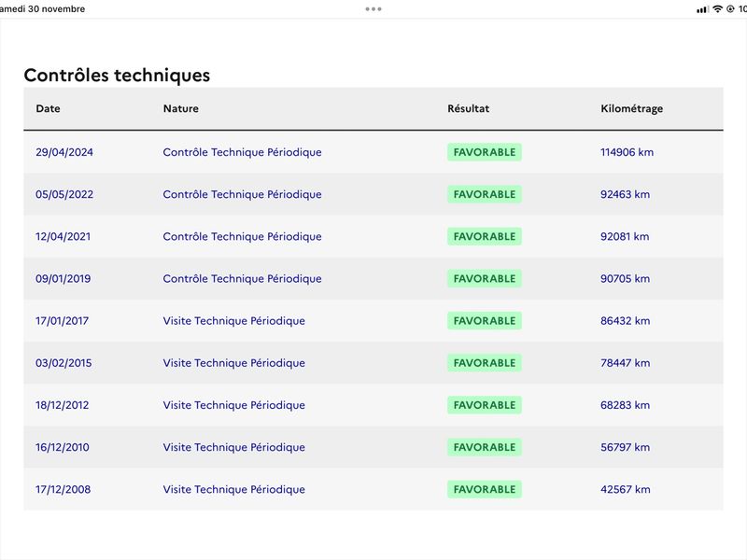The image size is (747, 560).
Task: Select the mileage value 56797 km
Action: (625, 447)
